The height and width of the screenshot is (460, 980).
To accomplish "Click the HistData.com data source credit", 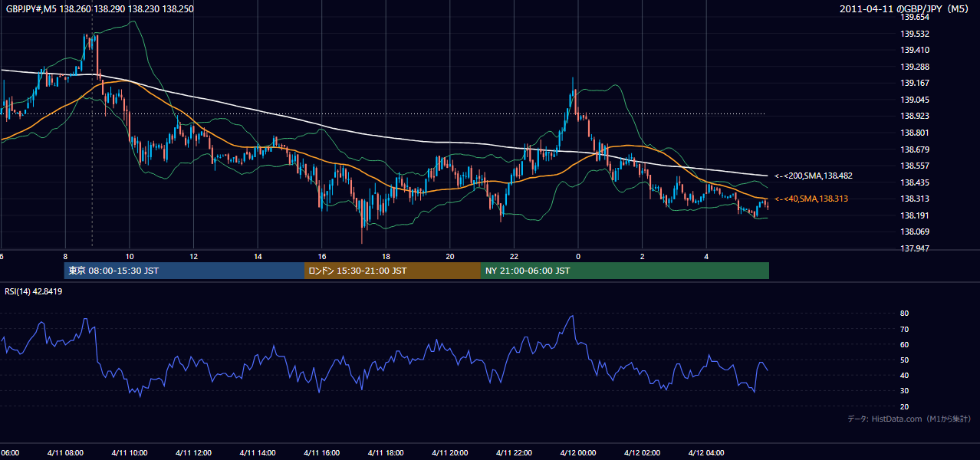I will click(x=909, y=419).
